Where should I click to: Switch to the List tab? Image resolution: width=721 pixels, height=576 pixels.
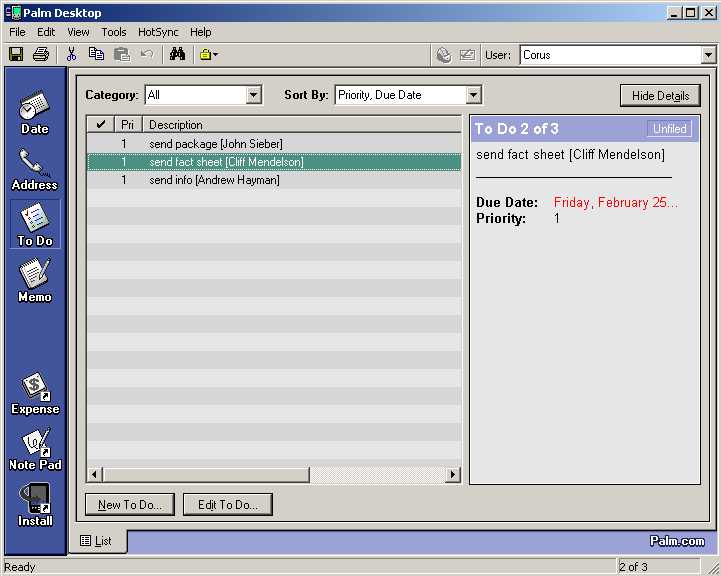[x=96, y=541]
